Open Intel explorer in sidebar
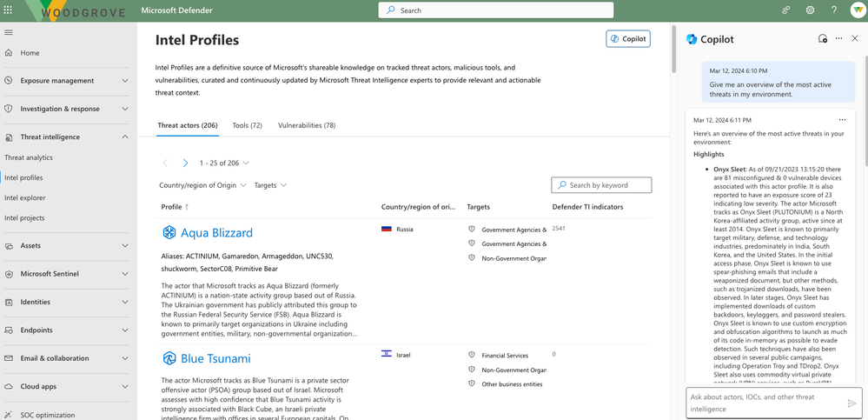This screenshot has height=420, width=868. click(x=25, y=197)
